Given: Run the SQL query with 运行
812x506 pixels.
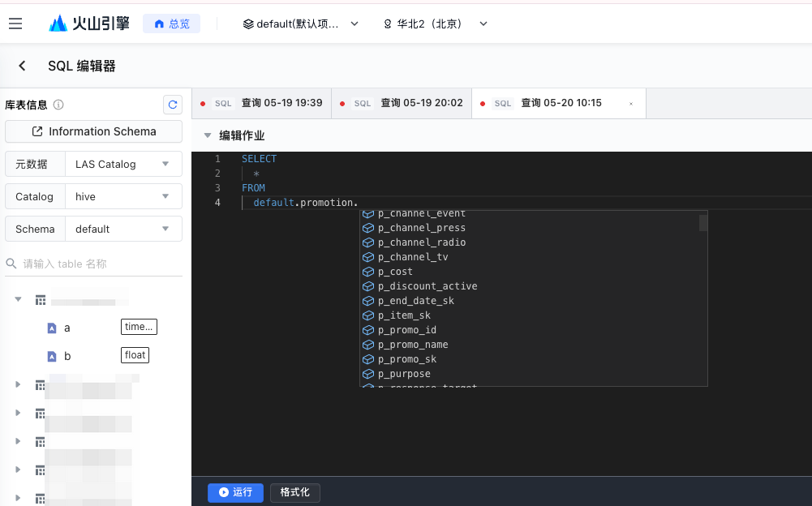Looking at the screenshot, I should (235, 492).
